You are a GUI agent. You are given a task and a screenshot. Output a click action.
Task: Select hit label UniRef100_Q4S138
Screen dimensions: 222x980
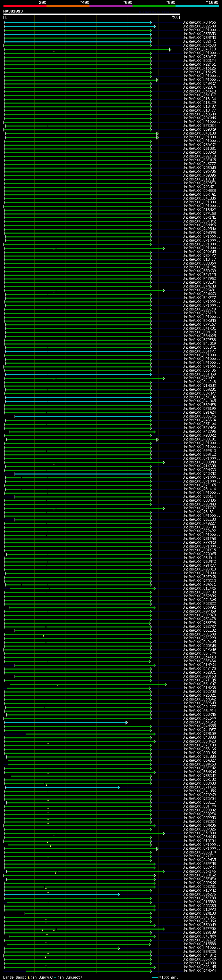(199, 133)
